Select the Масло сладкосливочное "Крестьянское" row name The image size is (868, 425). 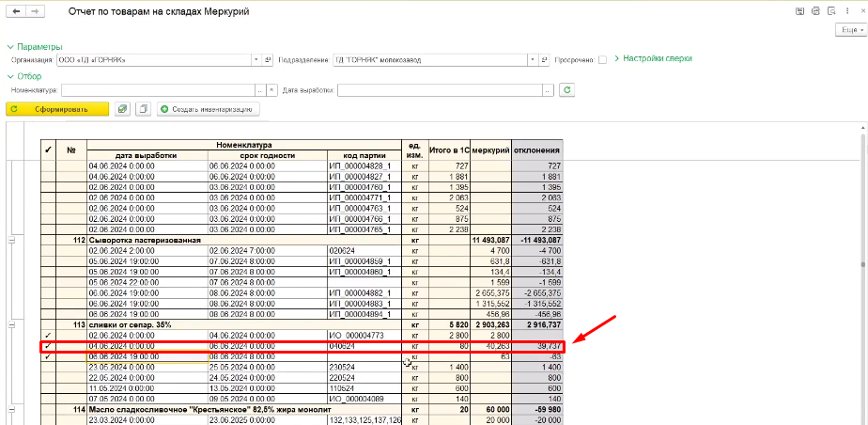pos(209,409)
